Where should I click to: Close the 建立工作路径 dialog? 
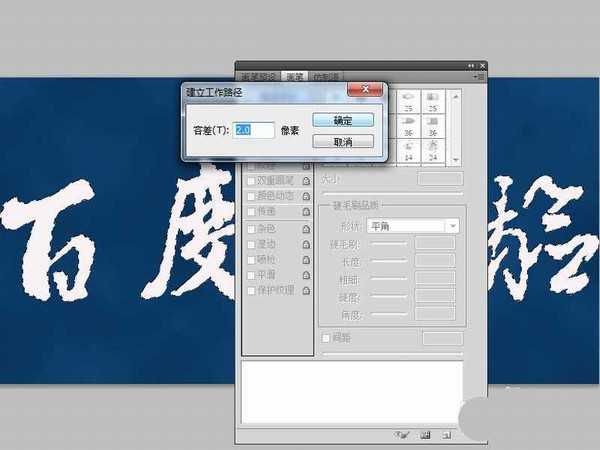(365, 89)
